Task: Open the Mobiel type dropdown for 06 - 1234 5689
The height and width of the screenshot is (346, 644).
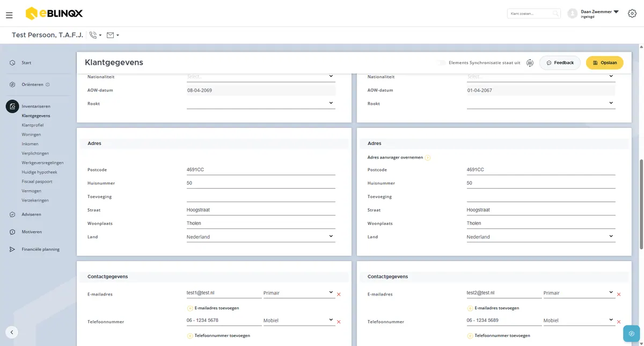Action: pyautogui.click(x=579, y=321)
